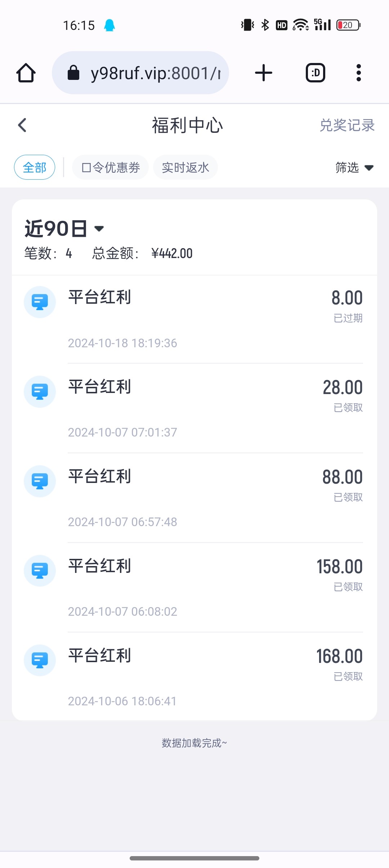Image resolution: width=389 pixels, height=868 pixels.
Task: Open the 兑奖记录 link
Action: (347, 125)
